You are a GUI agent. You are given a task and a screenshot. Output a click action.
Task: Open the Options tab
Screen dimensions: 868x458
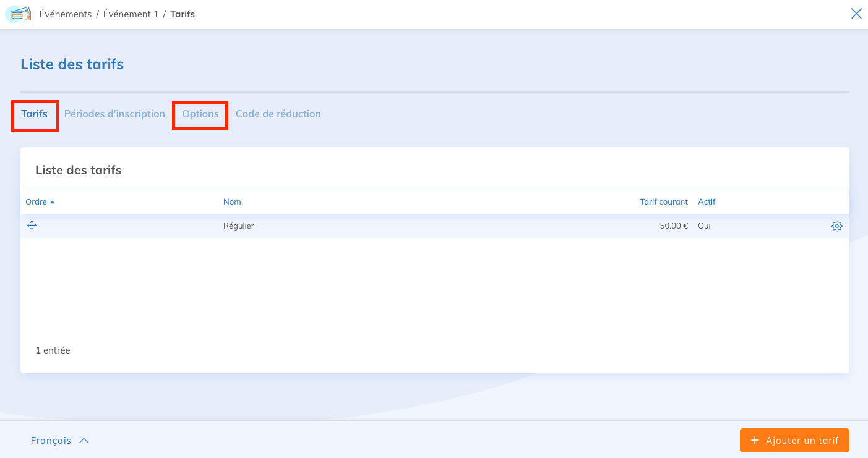200,114
